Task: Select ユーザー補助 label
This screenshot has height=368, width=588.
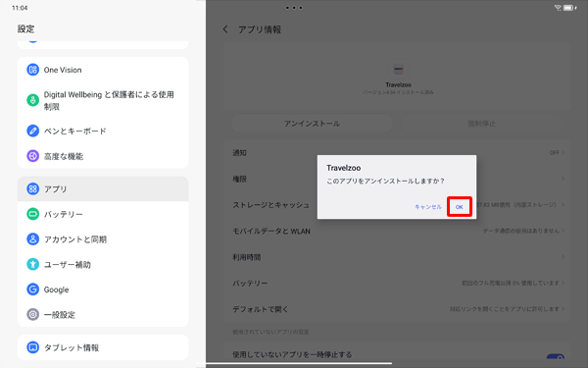Action: [68, 265]
